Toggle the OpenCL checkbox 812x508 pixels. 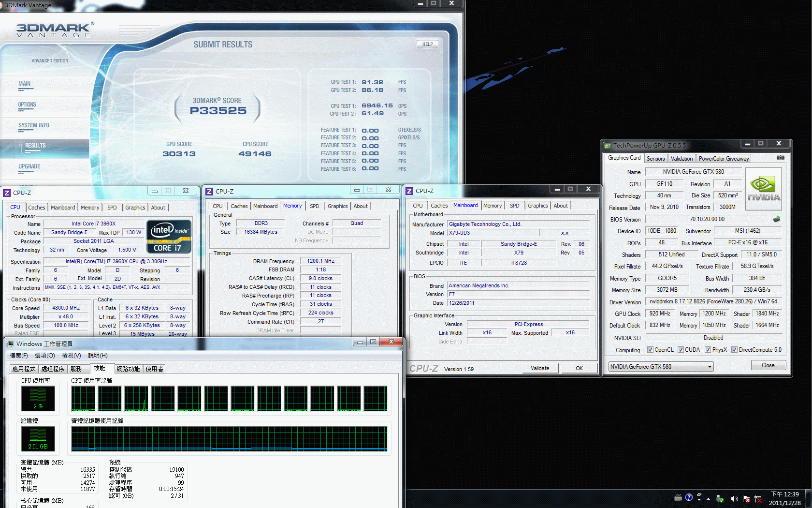pyautogui.click(x=650, y=350)
